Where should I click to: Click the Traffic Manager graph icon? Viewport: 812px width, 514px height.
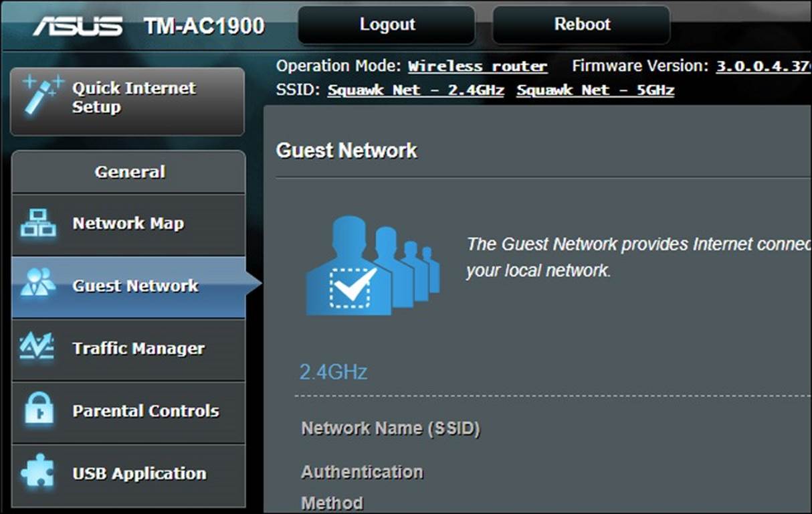tap(38, 347)
